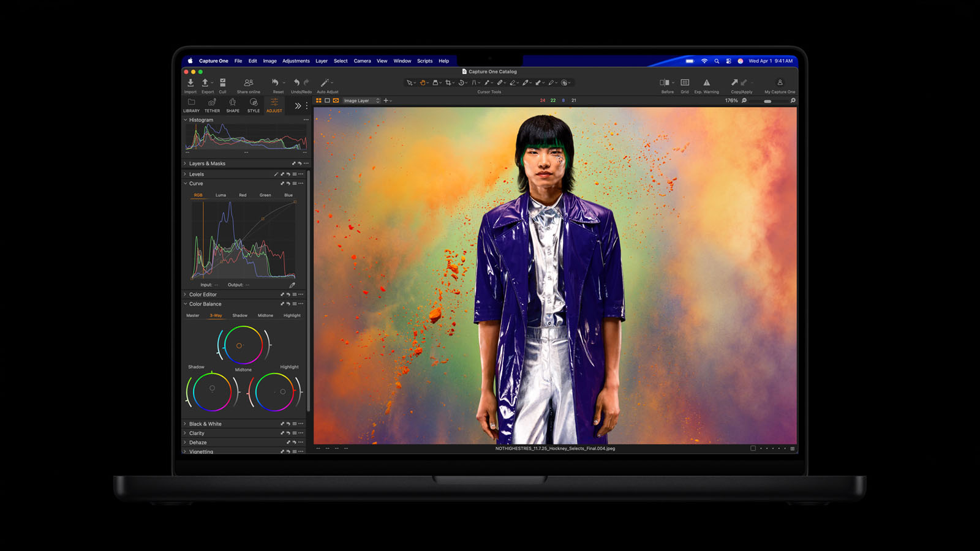Viewport: 980px width, 551px height.
Task: Open the Adjustments menu
Action: pos(296,61)
